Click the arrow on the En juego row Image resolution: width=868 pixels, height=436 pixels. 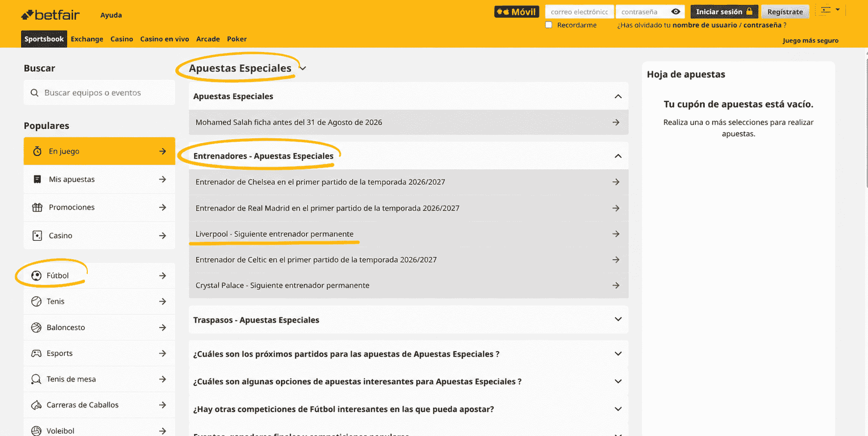pos(163,151)
